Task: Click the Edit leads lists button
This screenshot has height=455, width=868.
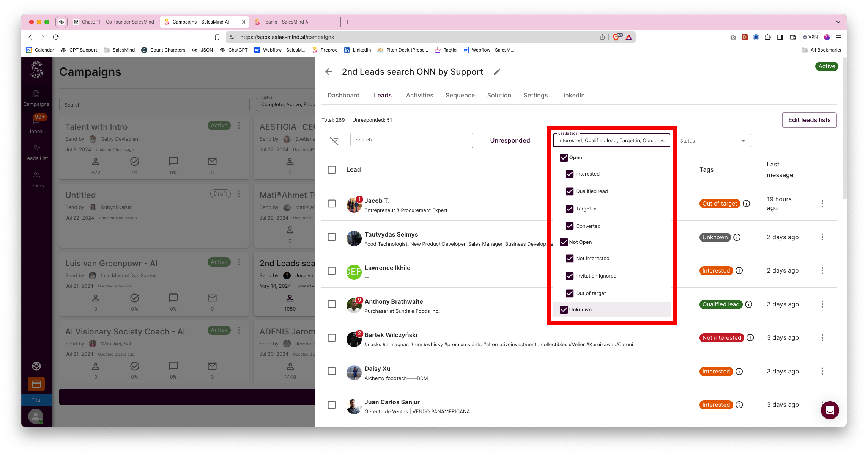Action: coord(809,120)
